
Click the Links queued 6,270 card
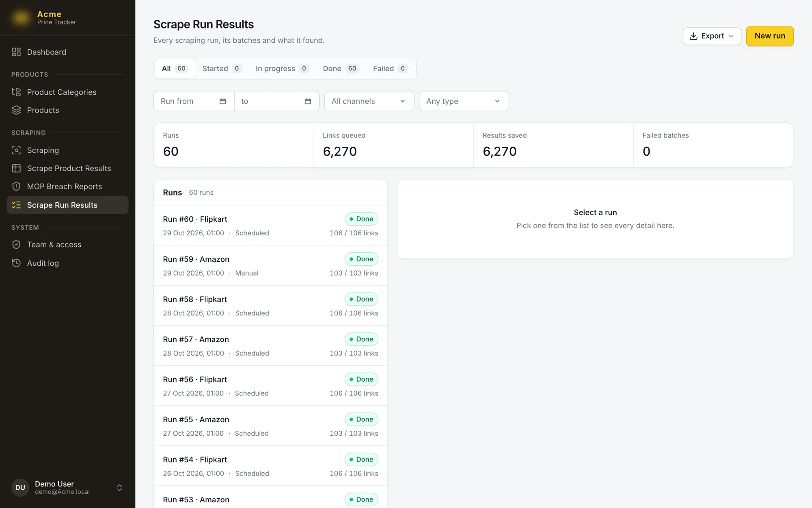[393, 145]
